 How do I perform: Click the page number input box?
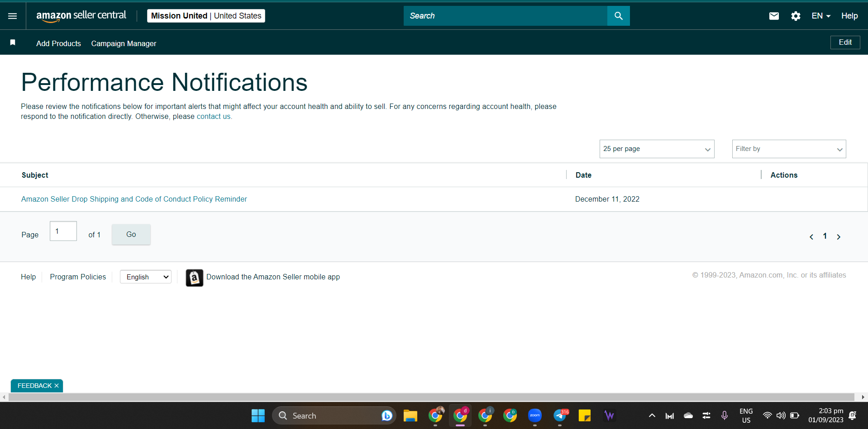point(63,231)
